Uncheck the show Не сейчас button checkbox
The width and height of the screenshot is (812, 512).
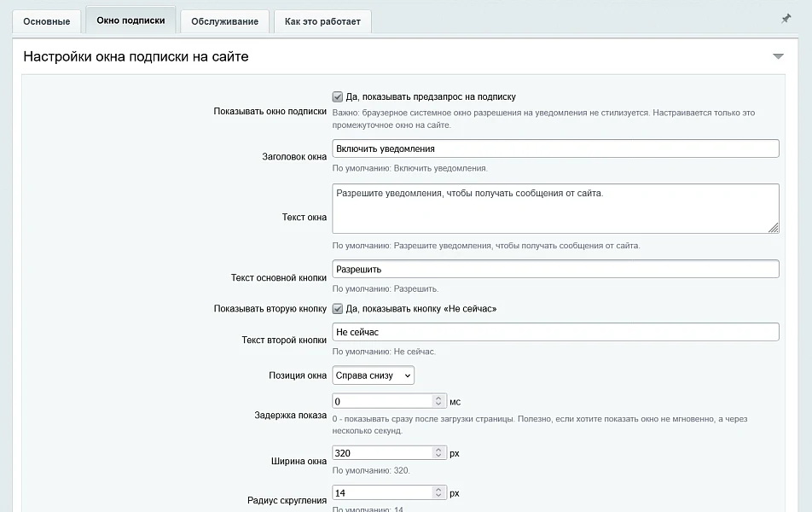click(338, 309)
